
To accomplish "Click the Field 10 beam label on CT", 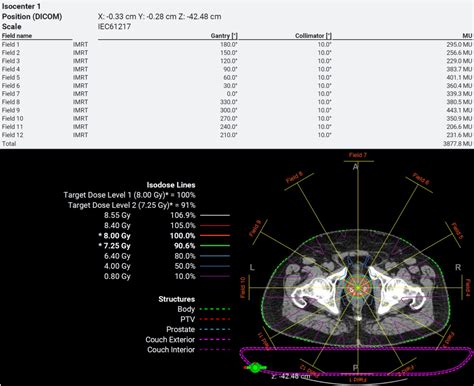I will point(242,288).
